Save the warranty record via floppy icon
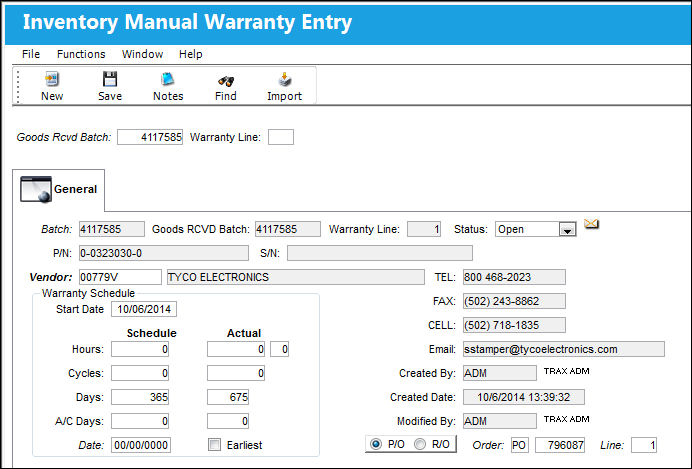 coord(109,79)
